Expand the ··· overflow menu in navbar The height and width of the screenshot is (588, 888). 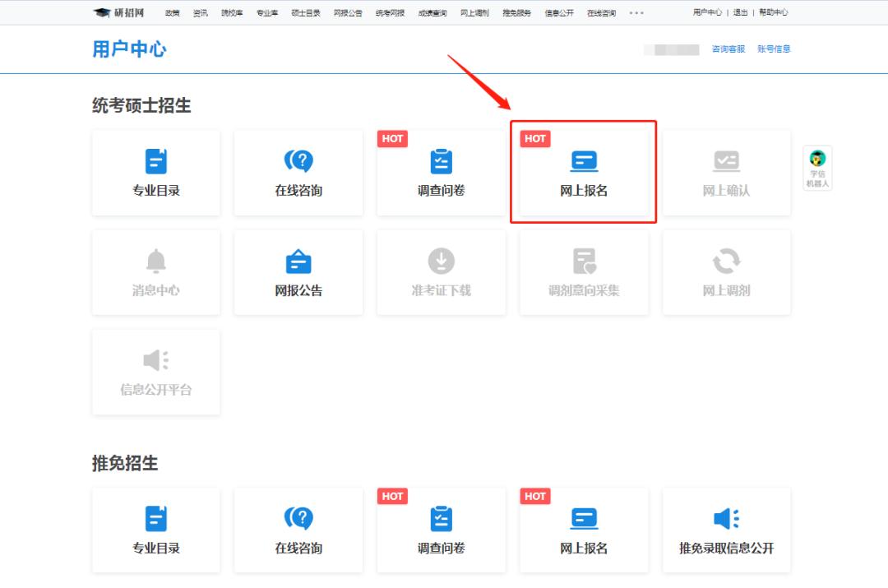[636, 12]
